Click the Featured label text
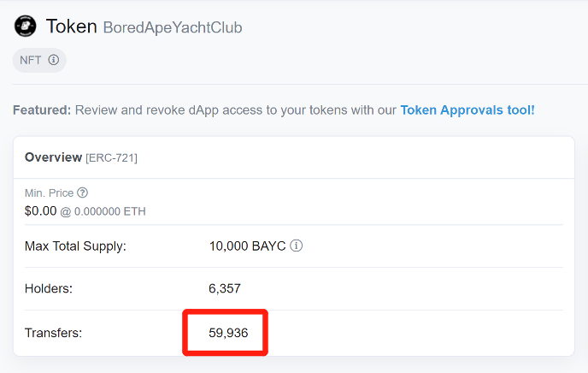This screenshot has width=588, height=373. pyautogui.click(x=42, y=110)
